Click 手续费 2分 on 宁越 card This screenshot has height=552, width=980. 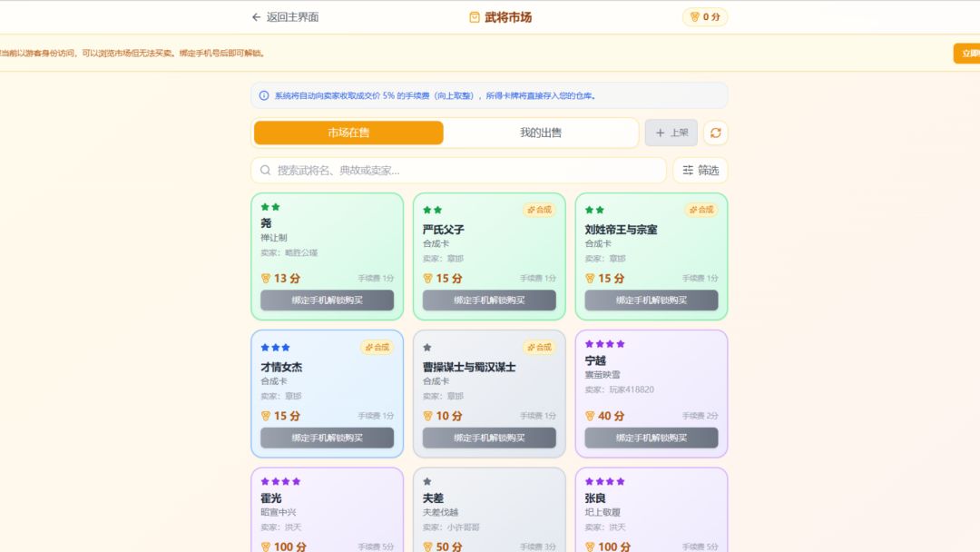point(700,416)
